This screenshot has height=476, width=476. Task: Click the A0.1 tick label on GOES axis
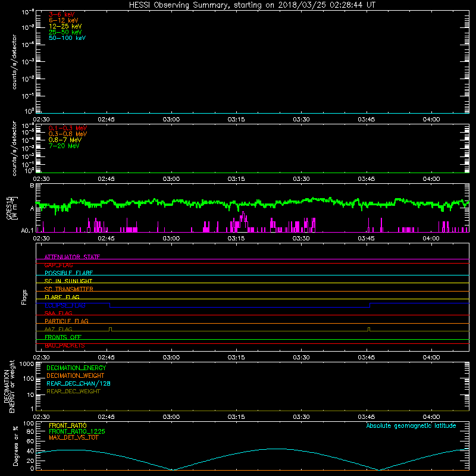point(27,230)
